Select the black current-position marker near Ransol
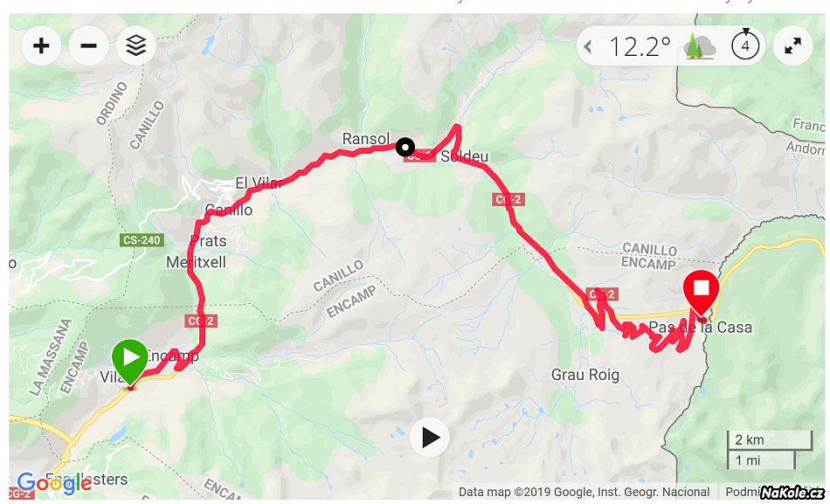 [405, 147]
